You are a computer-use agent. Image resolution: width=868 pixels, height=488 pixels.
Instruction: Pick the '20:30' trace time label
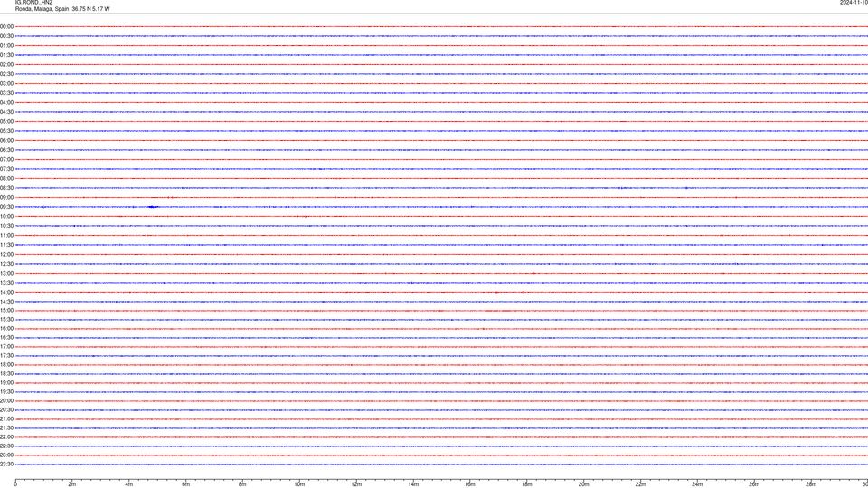6,410
